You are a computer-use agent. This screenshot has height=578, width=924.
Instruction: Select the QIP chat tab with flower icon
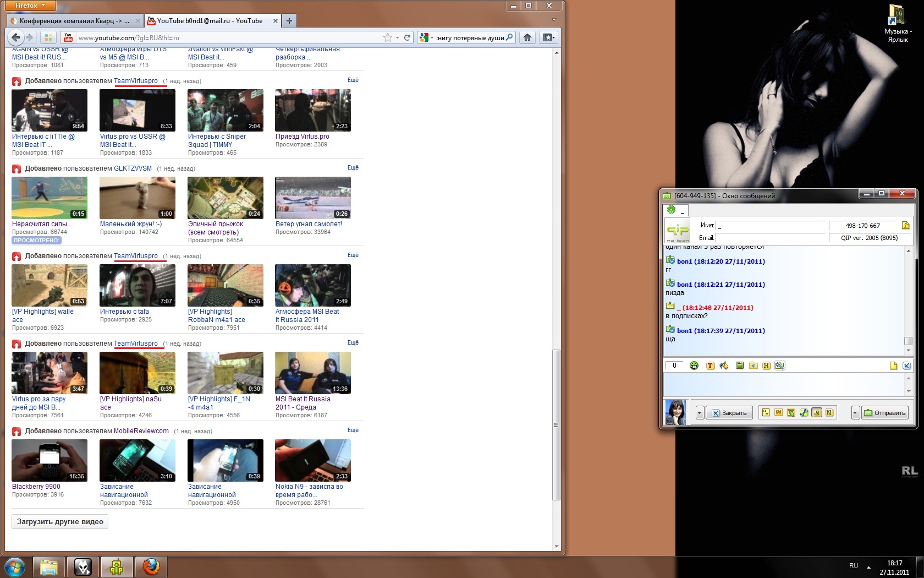point(675,210)
